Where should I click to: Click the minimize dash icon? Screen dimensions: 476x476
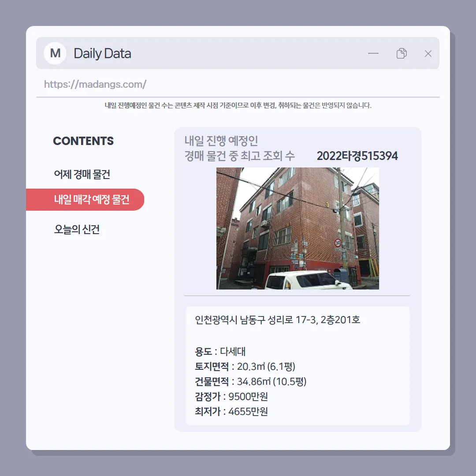(x=373, y=53)
